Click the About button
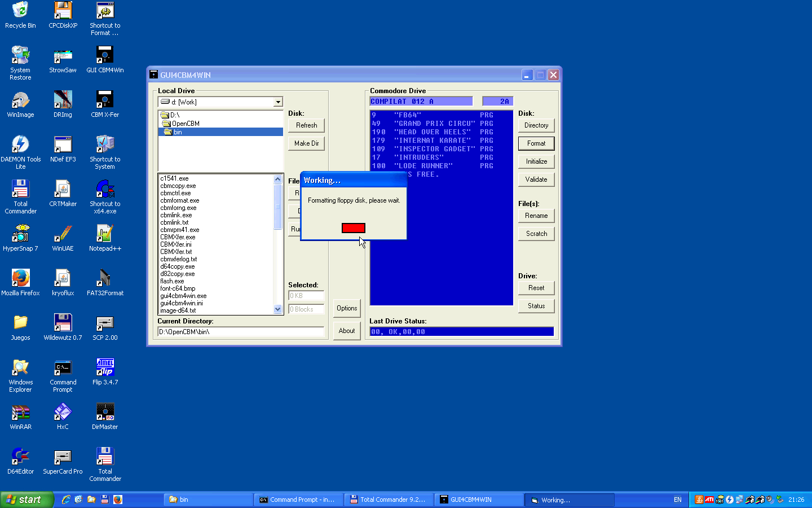Screen dimensions: 812x508 [347, 331]
